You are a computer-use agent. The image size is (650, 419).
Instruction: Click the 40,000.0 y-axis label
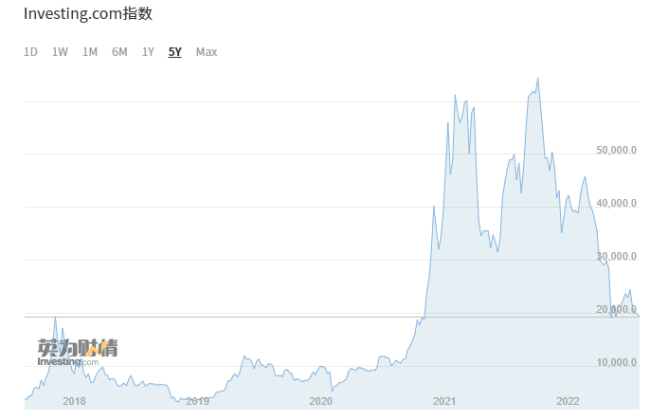coord(616,203)
